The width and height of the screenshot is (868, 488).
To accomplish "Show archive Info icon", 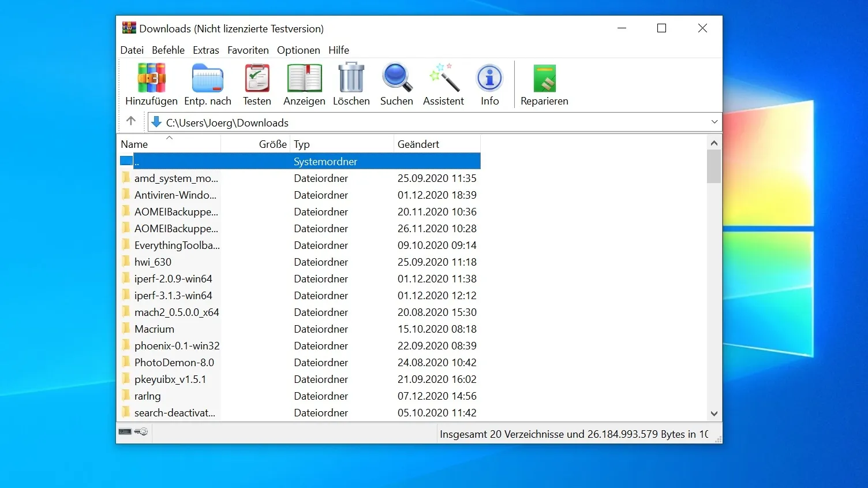I will coord(489,84).
